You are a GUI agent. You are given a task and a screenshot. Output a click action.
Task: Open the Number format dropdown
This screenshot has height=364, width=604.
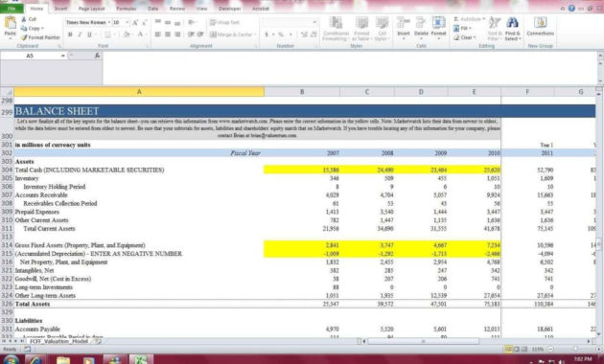click(x=314, y=22)
